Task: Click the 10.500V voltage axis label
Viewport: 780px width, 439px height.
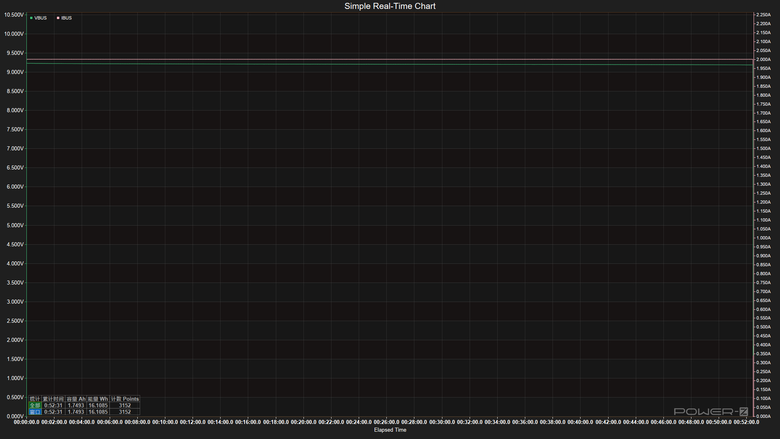Action: pos(14,15)
